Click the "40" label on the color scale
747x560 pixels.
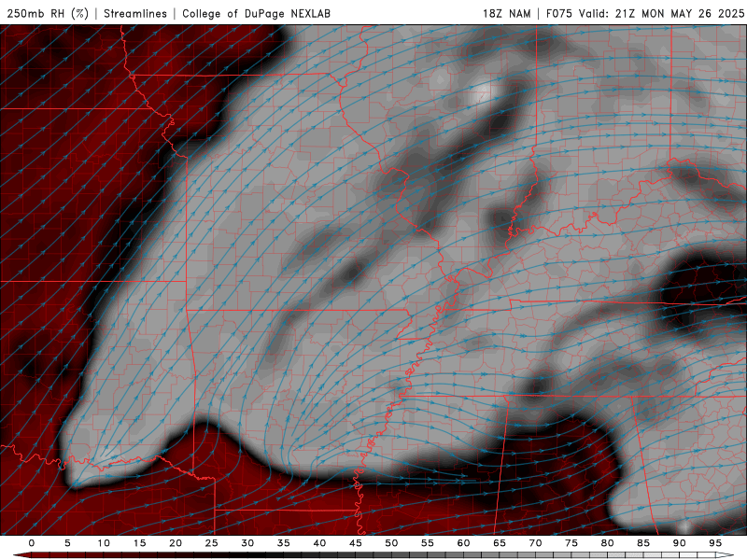(319, 543)
